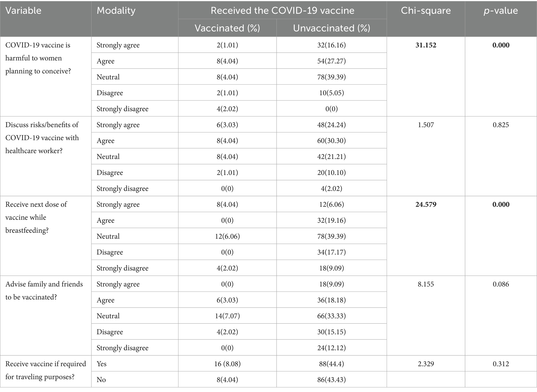
Task: Click the vaccinated value 14(7.07)
Action: 227,316
